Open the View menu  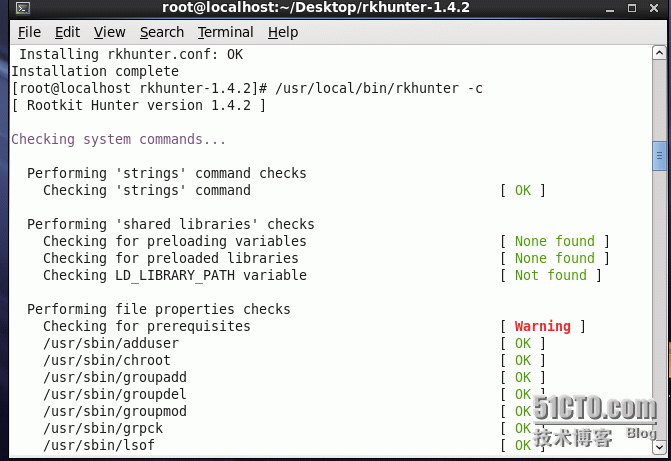coord(110,32)
